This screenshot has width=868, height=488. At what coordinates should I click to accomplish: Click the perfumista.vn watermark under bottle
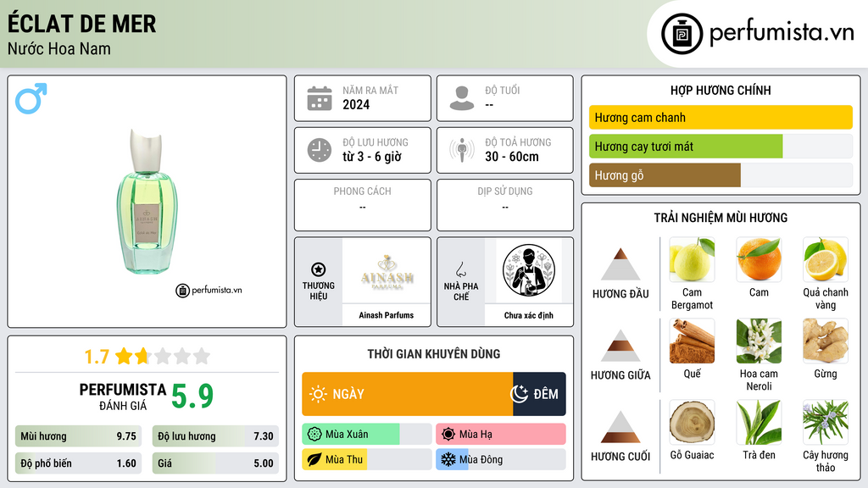click(209, 290)
